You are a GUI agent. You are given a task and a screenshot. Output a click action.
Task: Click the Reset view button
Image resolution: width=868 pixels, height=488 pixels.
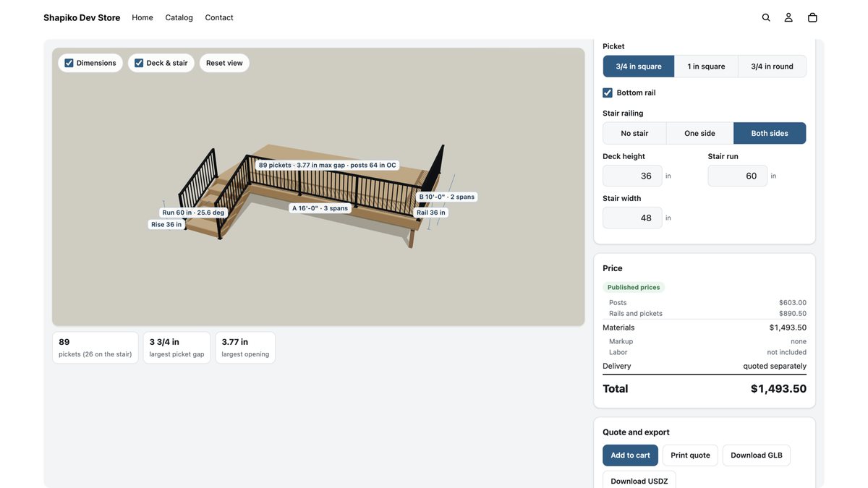pyautogui.click(x=224, y=63)
